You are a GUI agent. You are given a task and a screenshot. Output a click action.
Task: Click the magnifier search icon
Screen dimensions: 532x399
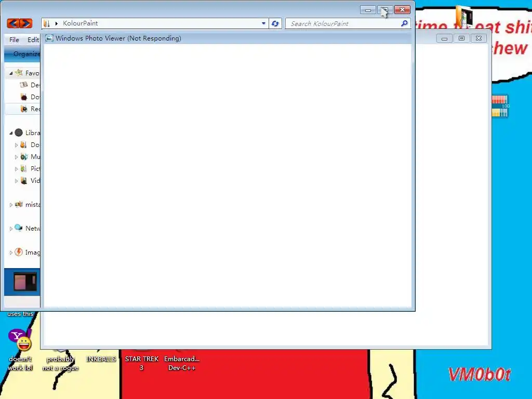(x=404, y=23)
